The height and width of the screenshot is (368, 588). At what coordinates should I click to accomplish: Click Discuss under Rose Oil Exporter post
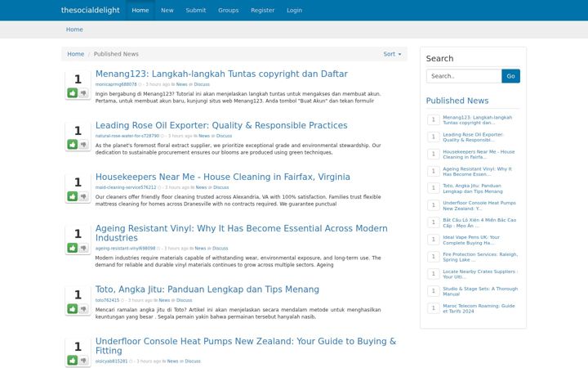224,136
